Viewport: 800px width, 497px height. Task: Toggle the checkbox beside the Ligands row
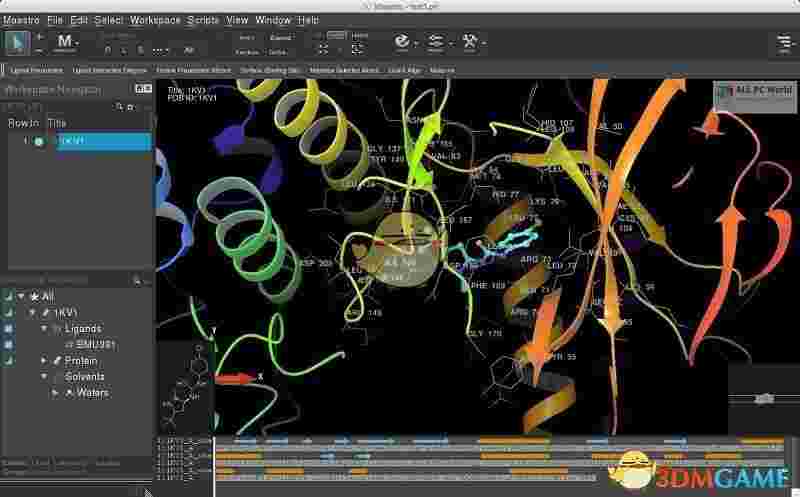[9, 328]
